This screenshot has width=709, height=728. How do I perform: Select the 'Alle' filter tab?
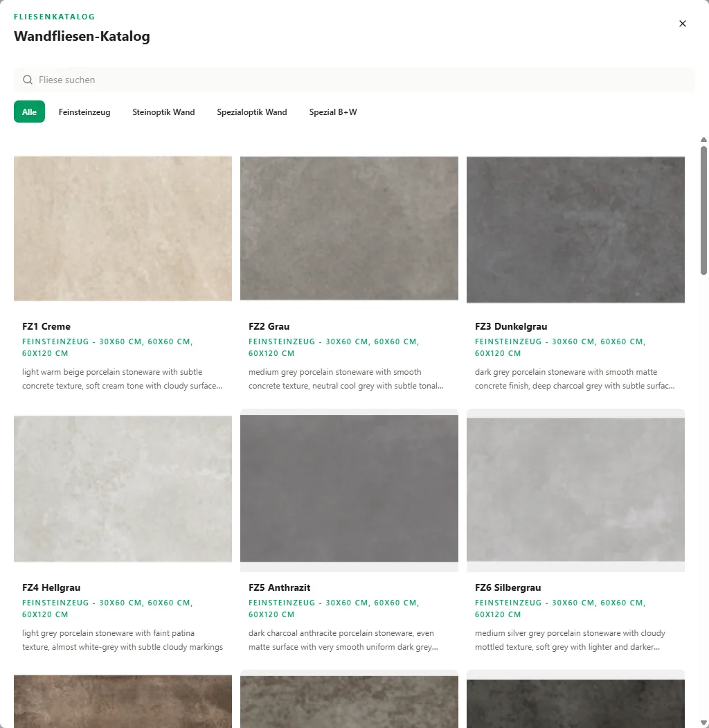pyautogui.click(x=29, y=112)
